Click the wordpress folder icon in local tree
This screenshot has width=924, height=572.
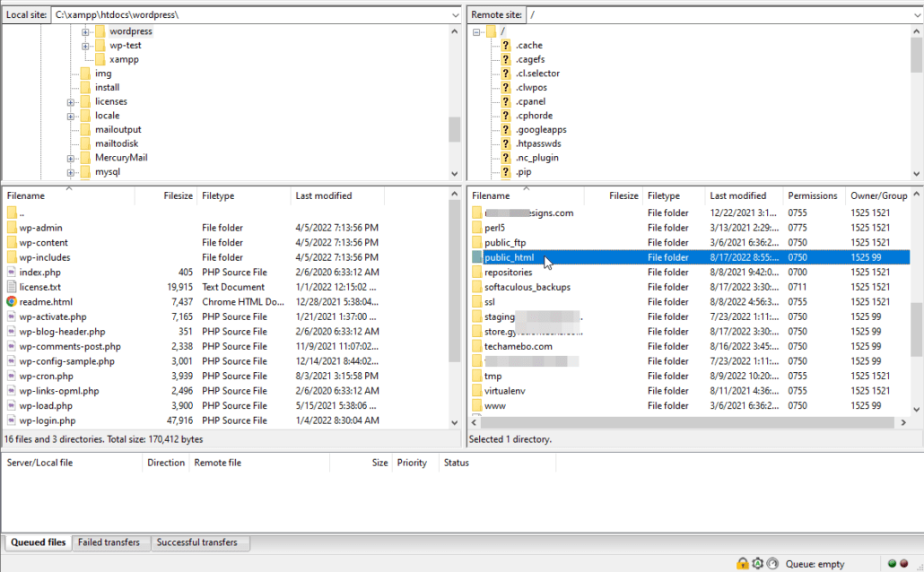click(x=100, y=31)
